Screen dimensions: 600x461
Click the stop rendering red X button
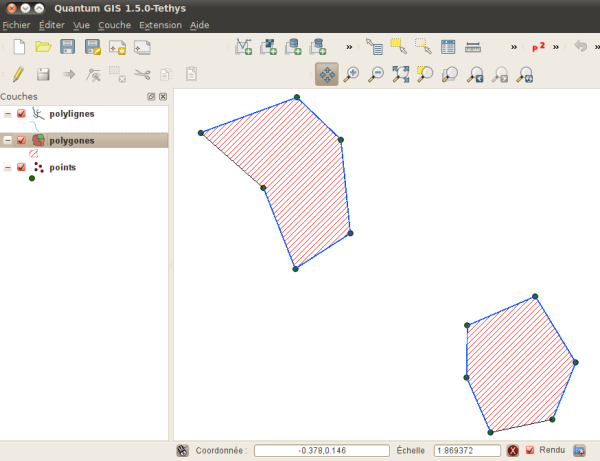512,451
